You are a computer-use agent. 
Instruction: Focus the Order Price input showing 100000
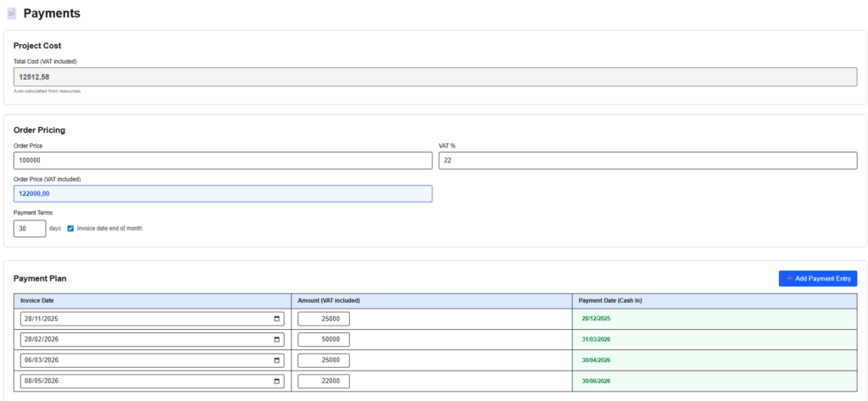coord(223,160)
